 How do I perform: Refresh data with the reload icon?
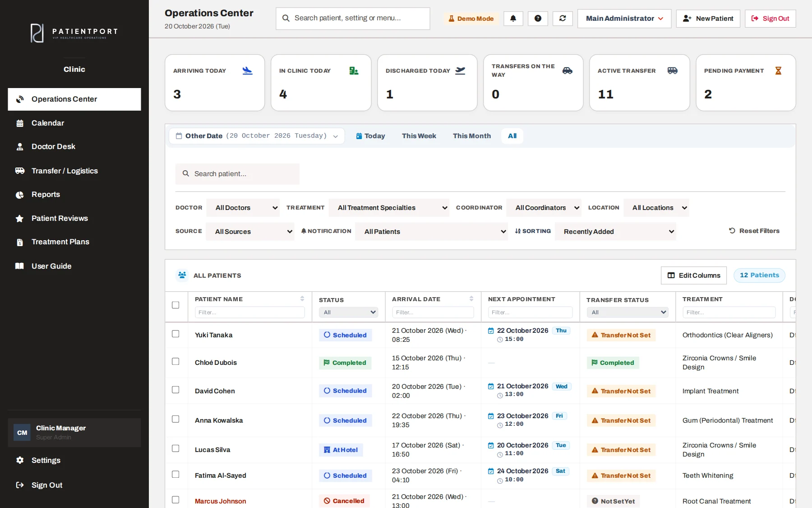pyautogui.click(x=563, y=19)
